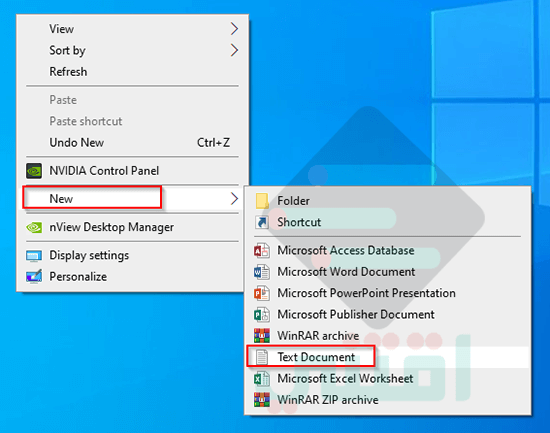Click the yellow Folder icon
This screenshot has height=433, width=550.
pos(262,201)
